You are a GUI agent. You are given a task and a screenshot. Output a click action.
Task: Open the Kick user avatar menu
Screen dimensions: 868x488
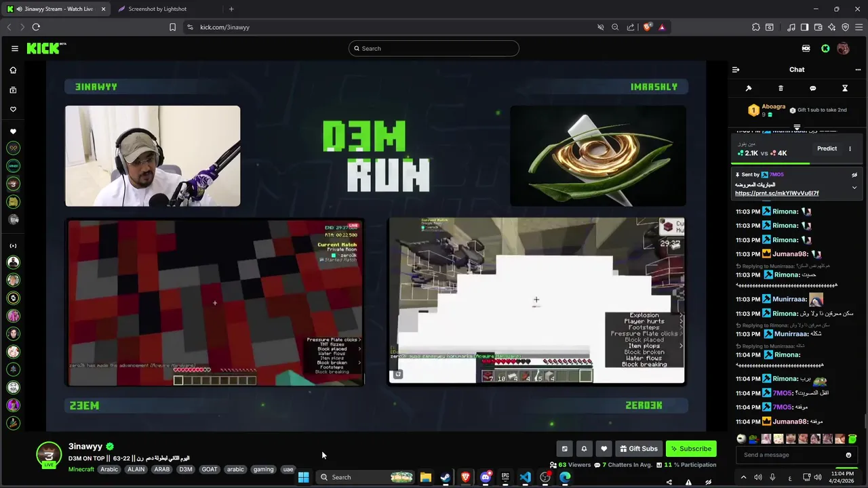pos(843,48)
